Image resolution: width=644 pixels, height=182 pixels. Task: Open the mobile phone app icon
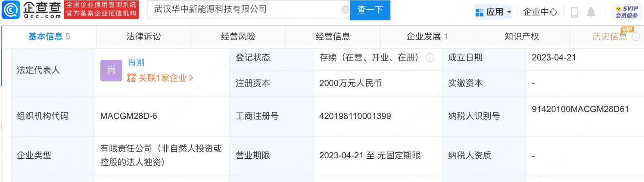tap(574, 12)
